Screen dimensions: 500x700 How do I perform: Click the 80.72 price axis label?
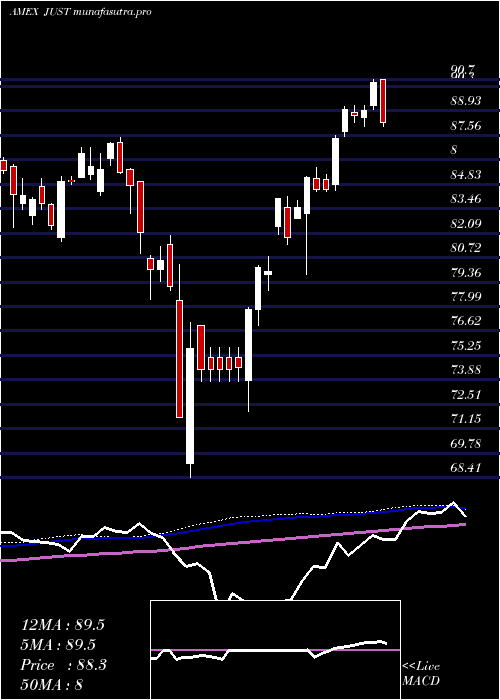click(466, 248)
